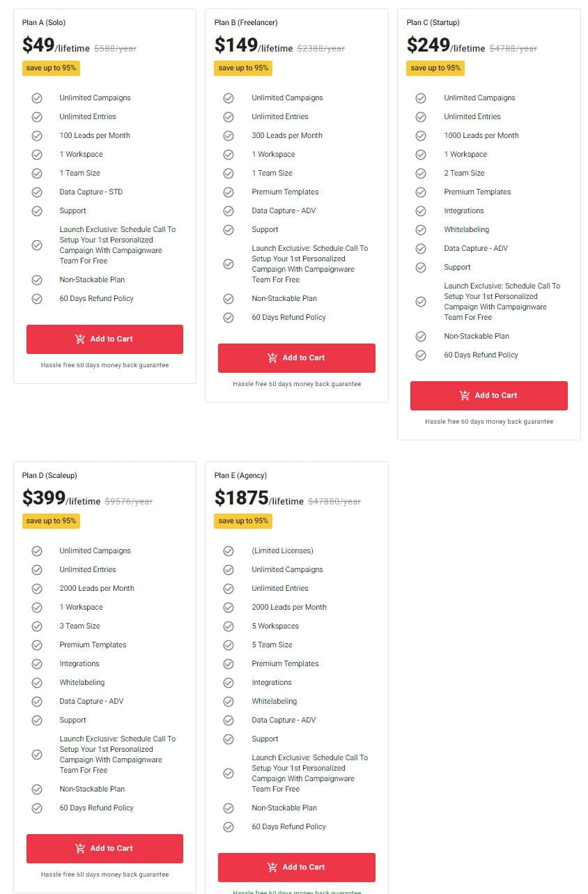Click the cart icon in Plan A's button
Viewport: 588px width, 894px height.
click(80, 339)
